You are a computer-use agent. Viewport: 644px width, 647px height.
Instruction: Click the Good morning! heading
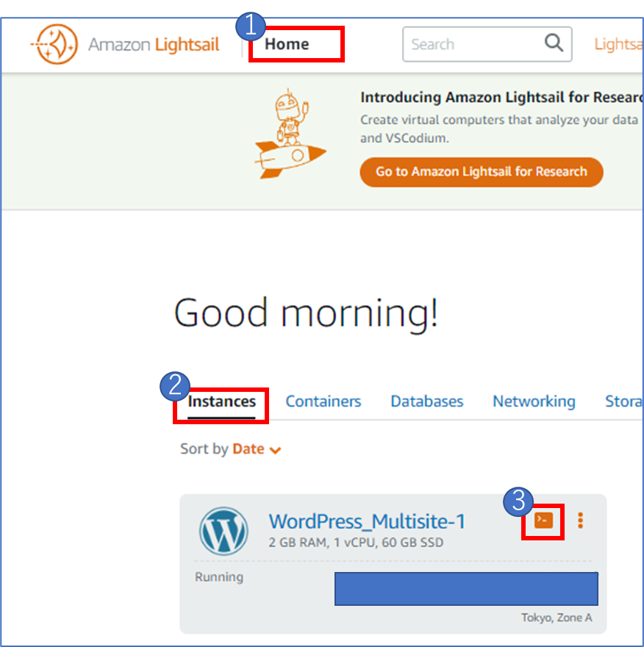coord(306,313)
